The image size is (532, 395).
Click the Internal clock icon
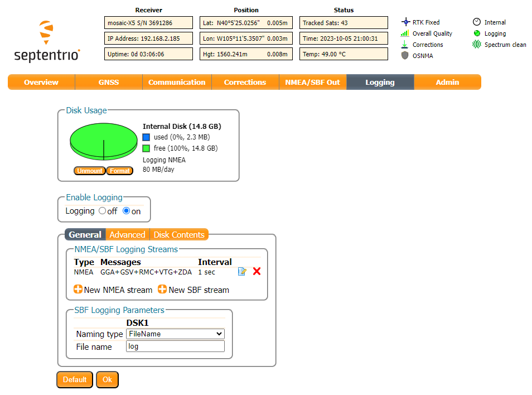click(477, 22)
